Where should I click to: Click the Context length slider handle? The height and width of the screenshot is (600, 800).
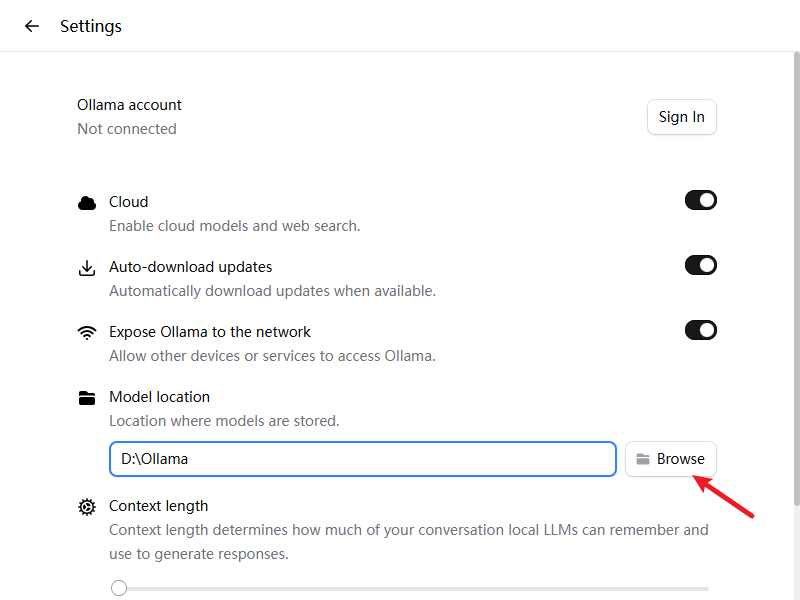point(119,588)
